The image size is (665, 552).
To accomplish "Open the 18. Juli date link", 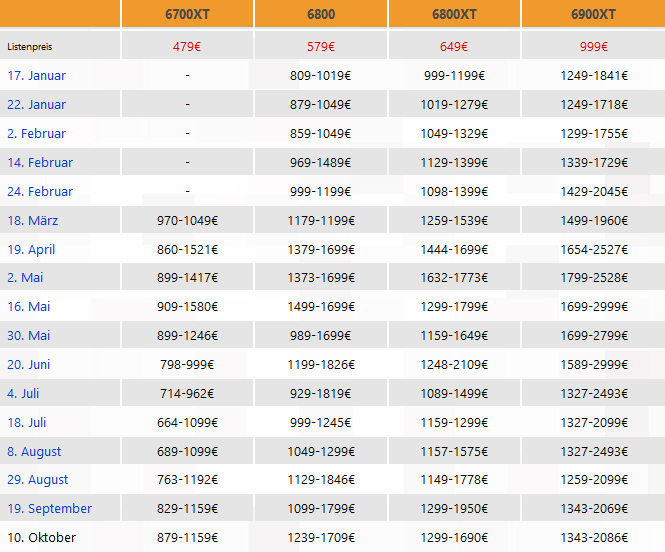I will tap(26, 422).
